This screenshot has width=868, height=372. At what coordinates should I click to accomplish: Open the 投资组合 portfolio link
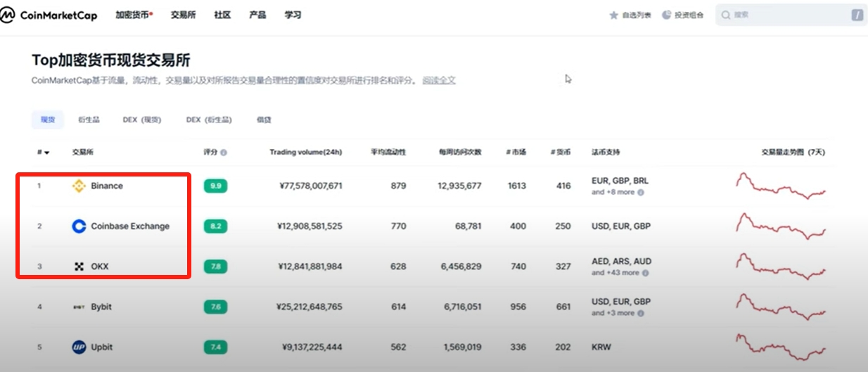click(689, 15)
